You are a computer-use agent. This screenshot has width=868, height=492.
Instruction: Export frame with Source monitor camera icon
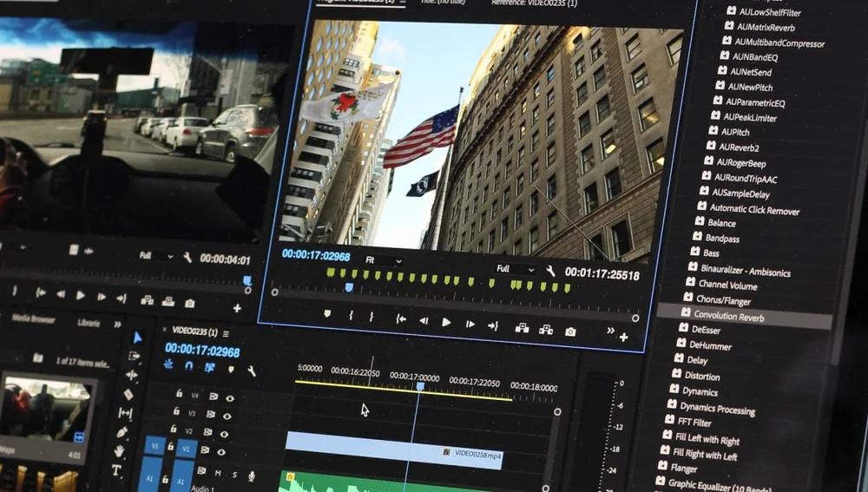tap(190, 304)
